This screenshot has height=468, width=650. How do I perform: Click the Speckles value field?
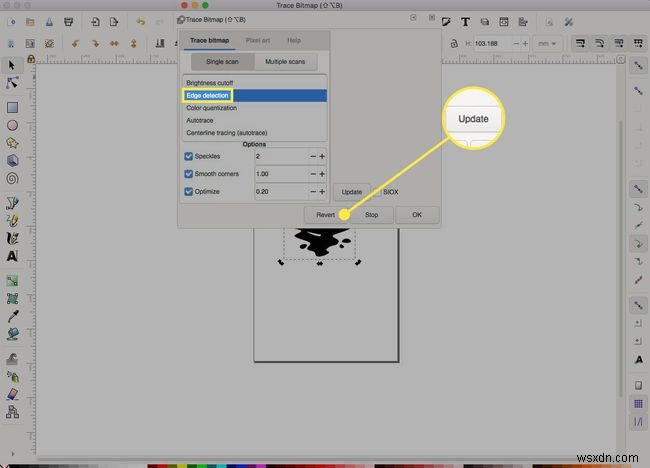281,156
